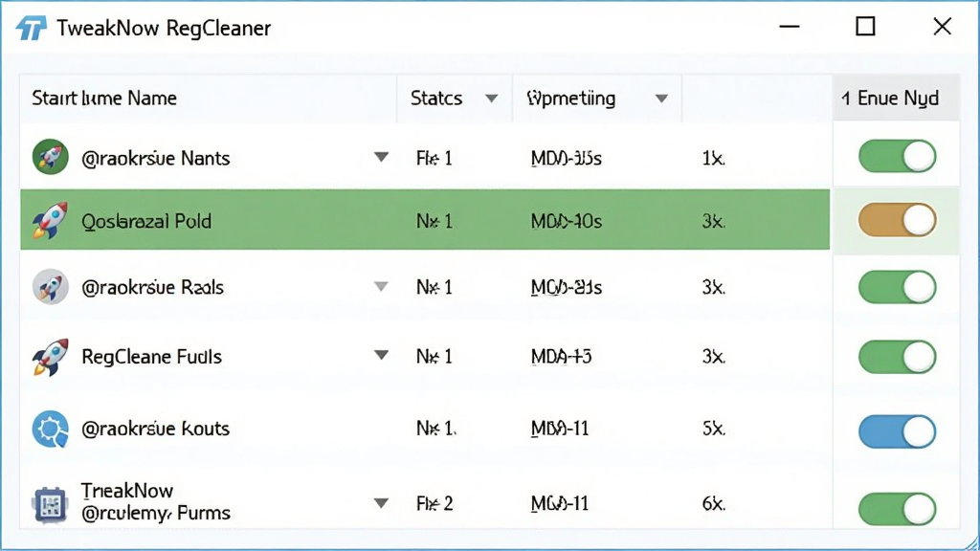Select the Qoslarazal Pold entry name
Image resolution: width=980 pixels, height=551 pixels.
(146, 221)
